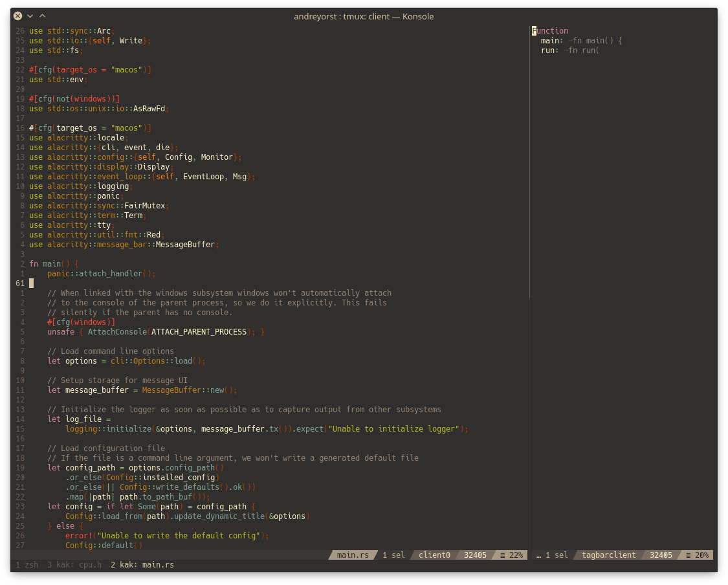This screenshot has height=585, width=728.
Task: Click the '} else {' line
Action: [65, 526]
